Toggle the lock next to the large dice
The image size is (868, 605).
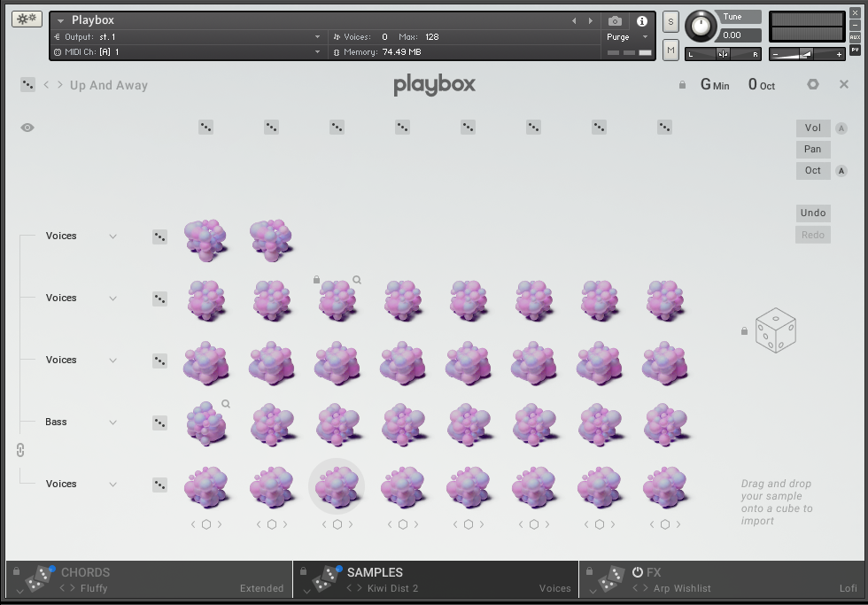click(x=744, y=330)
